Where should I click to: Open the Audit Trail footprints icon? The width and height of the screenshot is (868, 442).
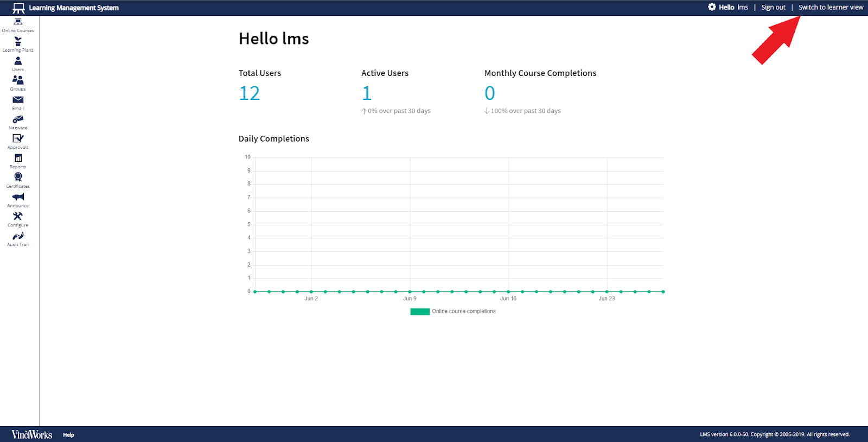coord(18,236)
